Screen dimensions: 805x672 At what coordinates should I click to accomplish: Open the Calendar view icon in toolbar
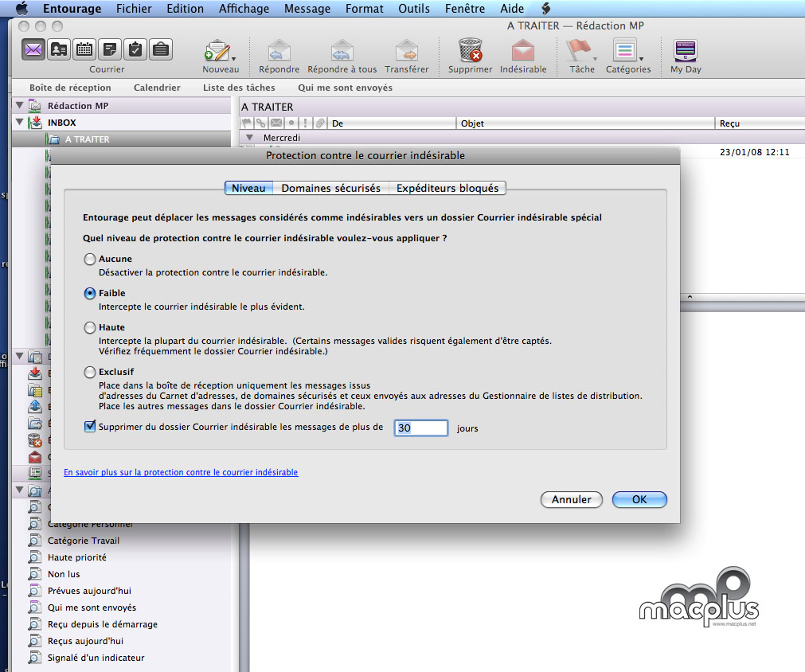[x=84, y=50]
